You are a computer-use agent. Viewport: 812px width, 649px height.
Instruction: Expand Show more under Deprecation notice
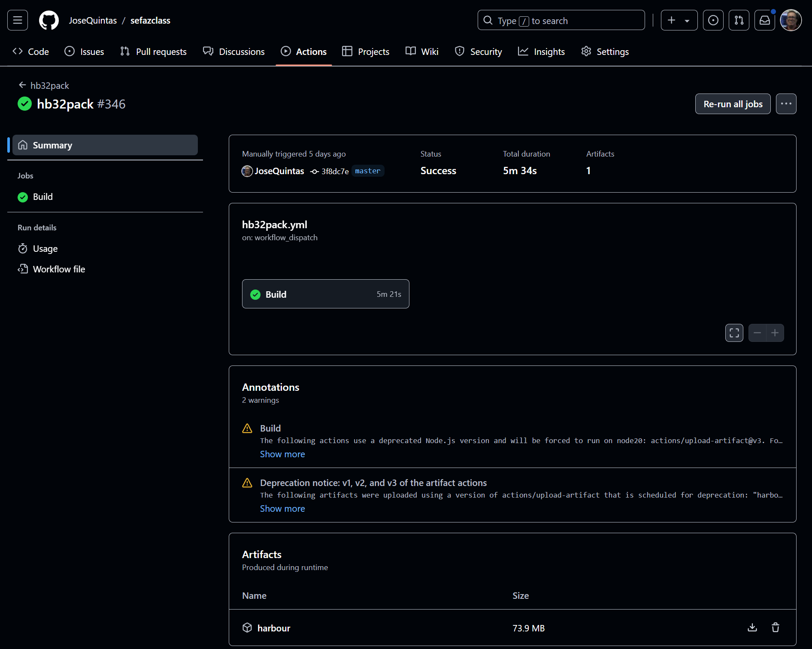(x=282, y=508)
